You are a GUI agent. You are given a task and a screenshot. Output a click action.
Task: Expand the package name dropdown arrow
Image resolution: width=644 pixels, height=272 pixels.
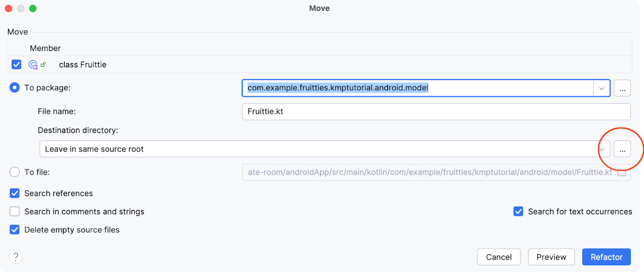coord(602,88)
